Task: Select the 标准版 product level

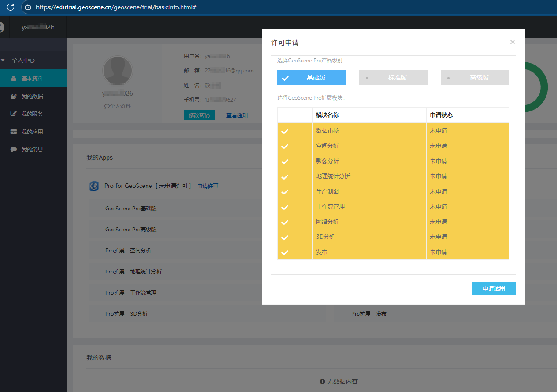Action: click(x=393, y=78)
